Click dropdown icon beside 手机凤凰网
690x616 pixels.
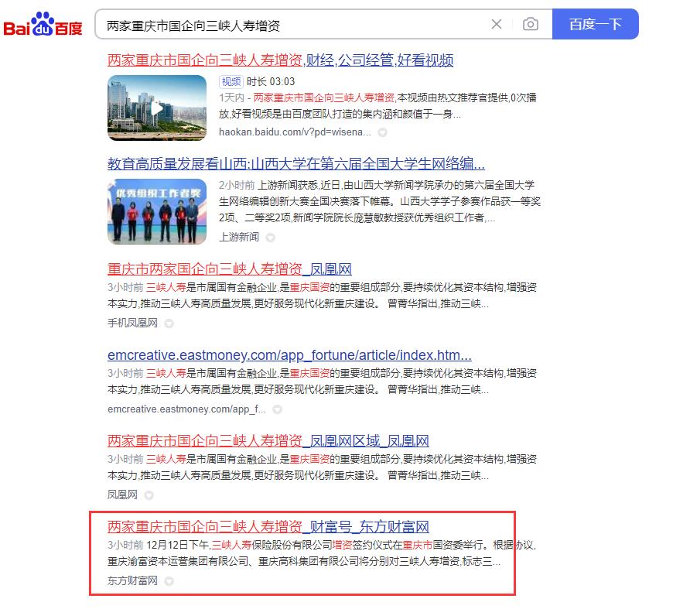pos(169,323)
